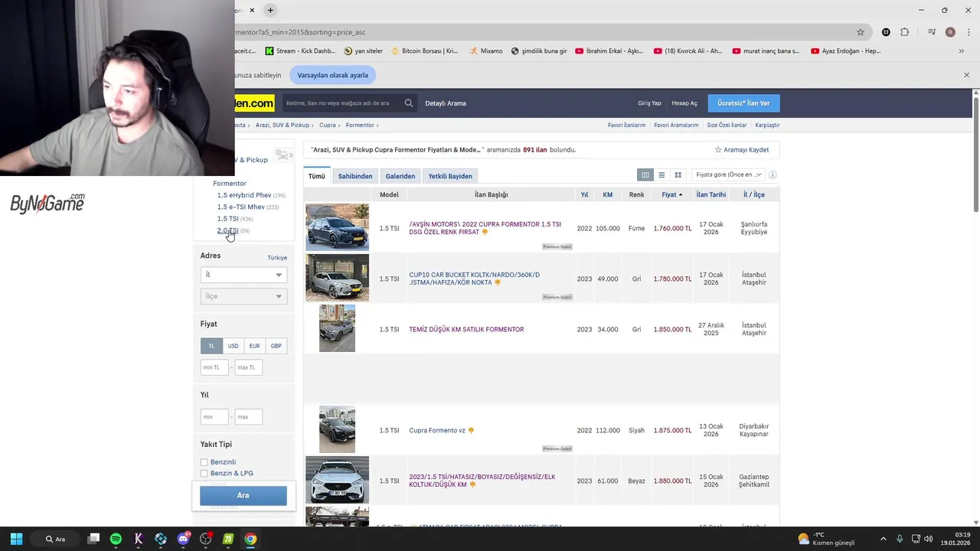Select EUR currency toggle

tap(254, 346)
